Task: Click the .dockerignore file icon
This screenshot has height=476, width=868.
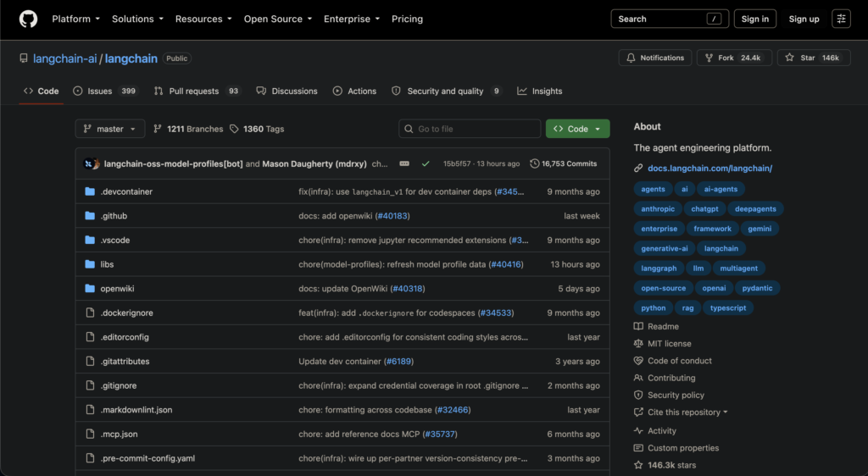Action: (90, 313)
